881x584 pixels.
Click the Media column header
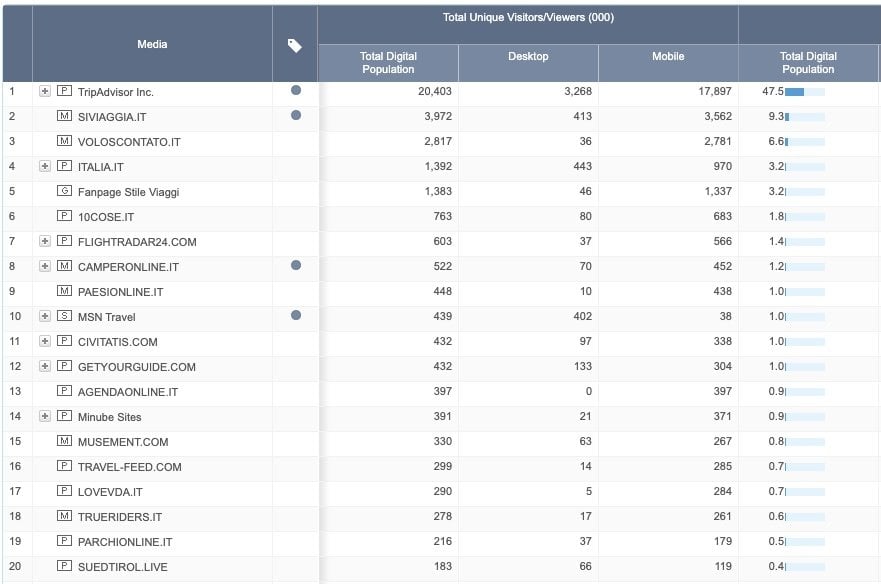coord(152,44)
